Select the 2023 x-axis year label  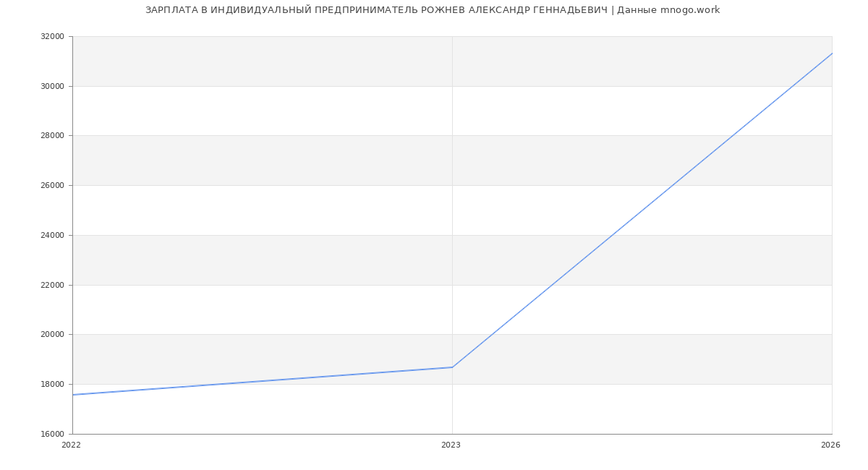(x=451, y=445)
